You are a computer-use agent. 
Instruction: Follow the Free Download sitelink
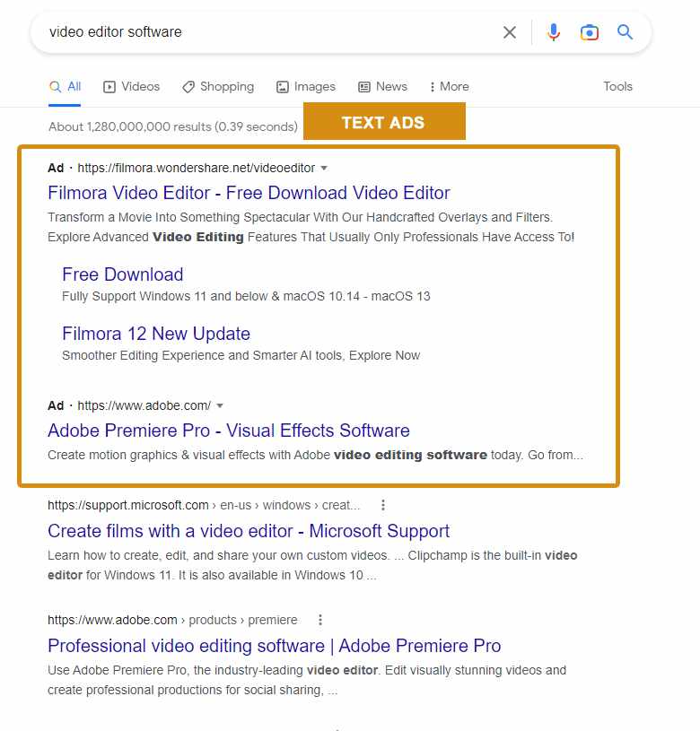tap(123, 274)
